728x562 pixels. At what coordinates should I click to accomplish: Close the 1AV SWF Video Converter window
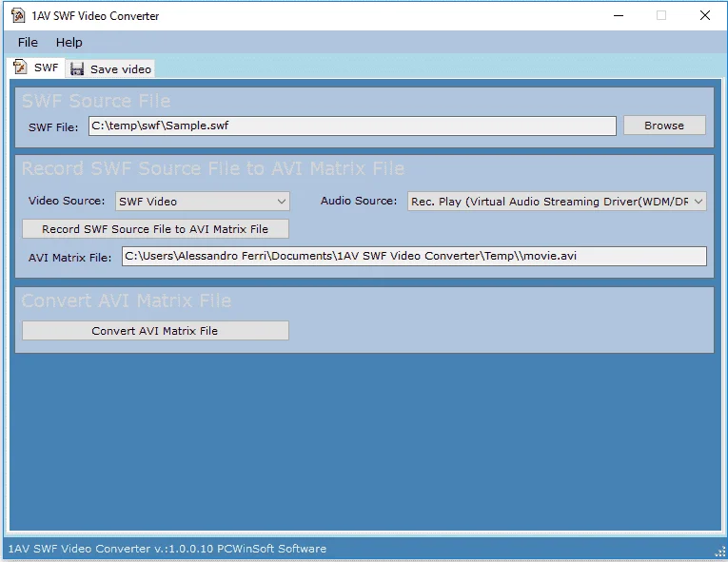click(x=705, y=15)
